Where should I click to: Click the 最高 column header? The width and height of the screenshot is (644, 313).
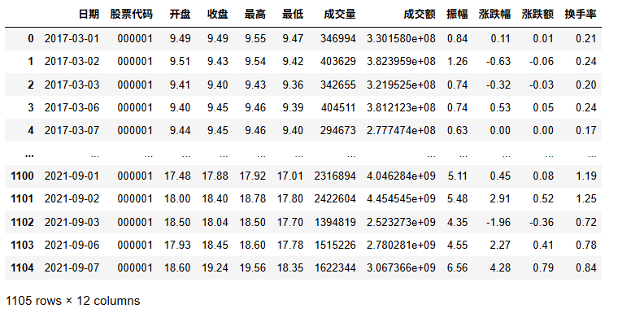tap(255, 15)
